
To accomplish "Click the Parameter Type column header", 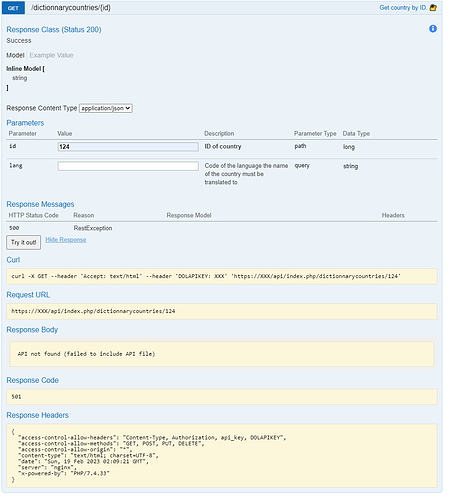I will click(315, 134).
